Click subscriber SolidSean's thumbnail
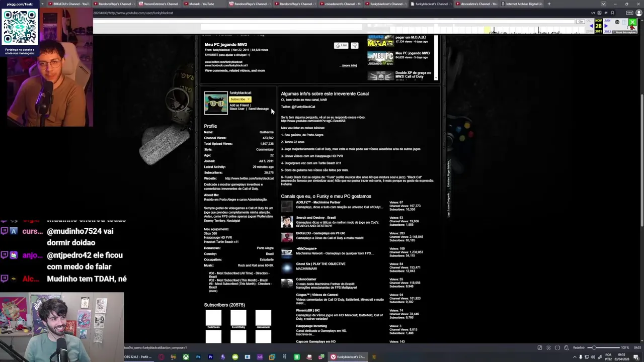Screen dimensions: 644x362 213,317
